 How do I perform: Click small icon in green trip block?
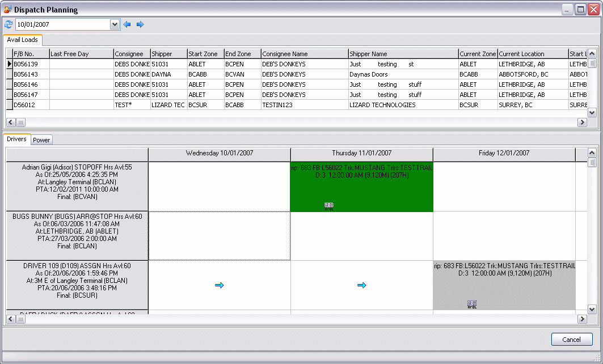(x=329, y=206)
